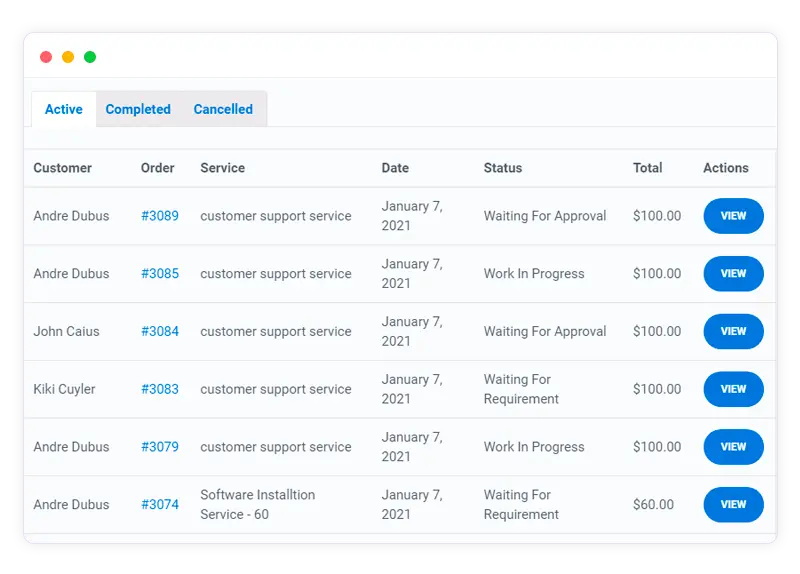Click the green window maximize dot
800x574 pixels.
click(x=90, y=57)
